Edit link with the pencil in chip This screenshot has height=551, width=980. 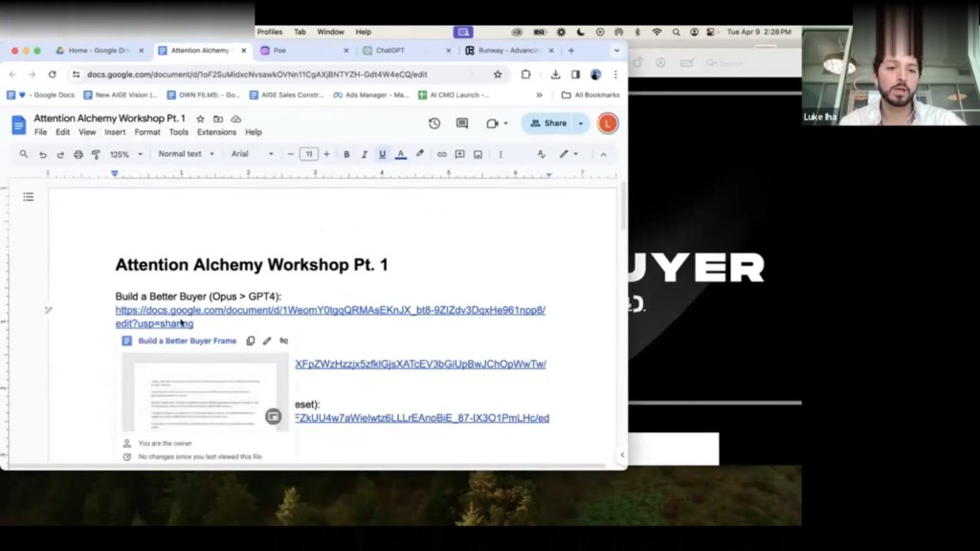(x=268, y=342)
